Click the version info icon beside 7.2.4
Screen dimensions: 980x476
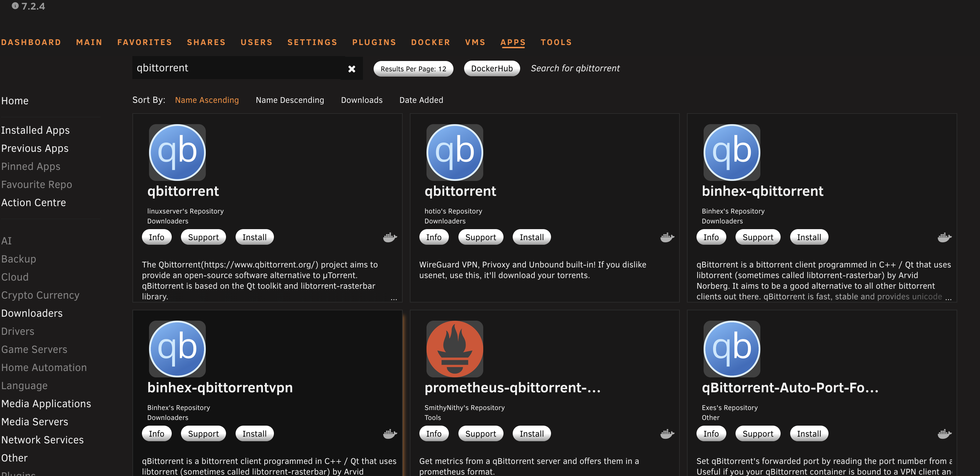[15, 6]
